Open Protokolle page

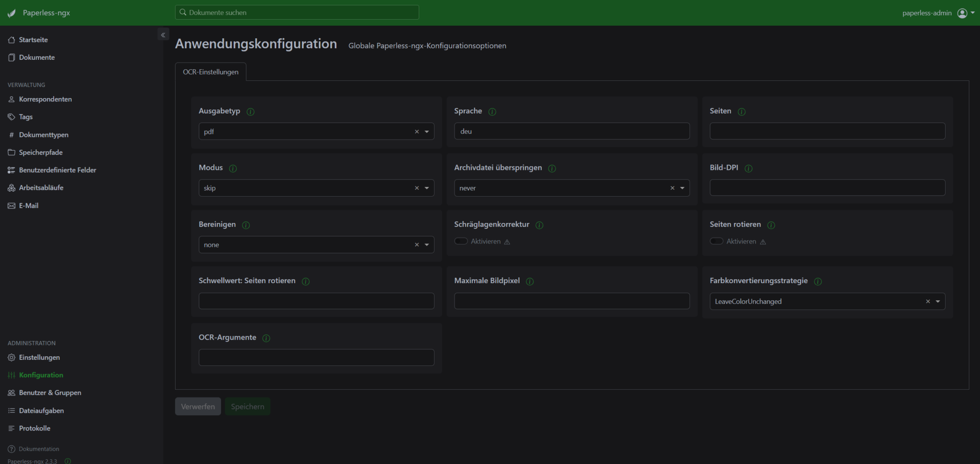(x=29, y=428)
